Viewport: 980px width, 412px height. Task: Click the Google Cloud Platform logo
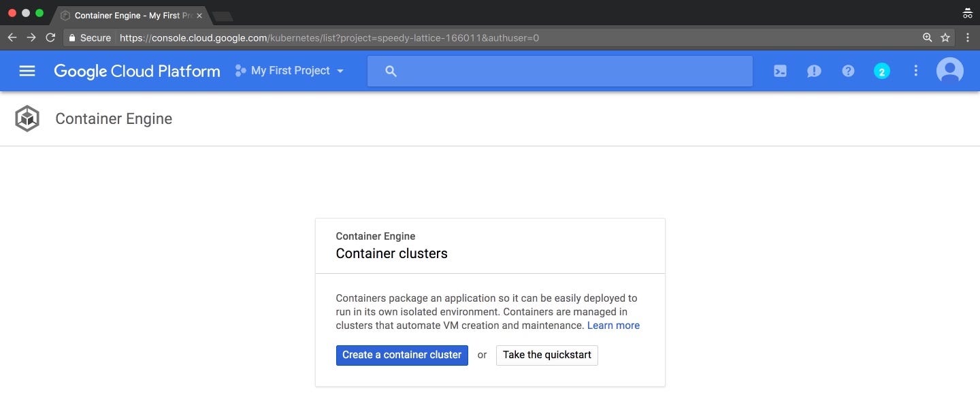pos(137,71)
